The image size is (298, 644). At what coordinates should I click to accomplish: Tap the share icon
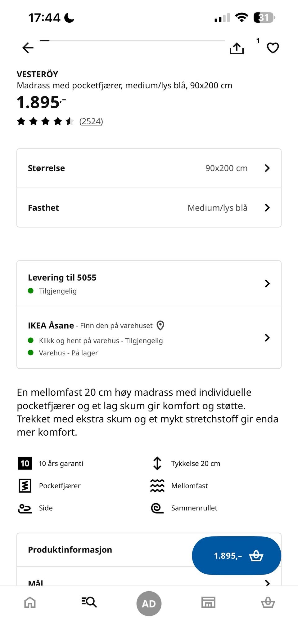237,48
